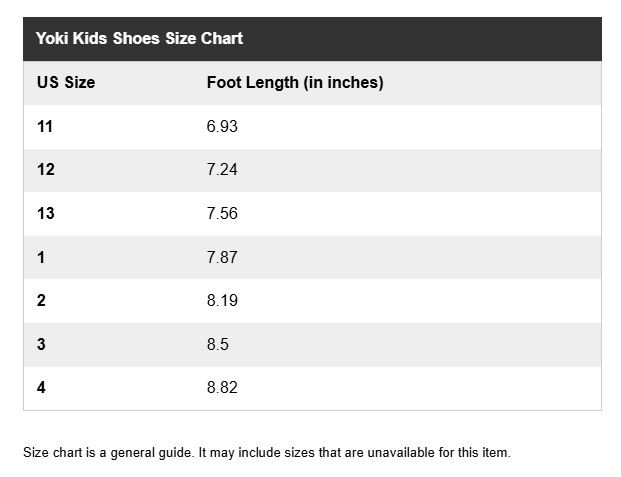Click the 8.5 foot length value
Viewport: 621px width, 477px height.
point(217,344)
